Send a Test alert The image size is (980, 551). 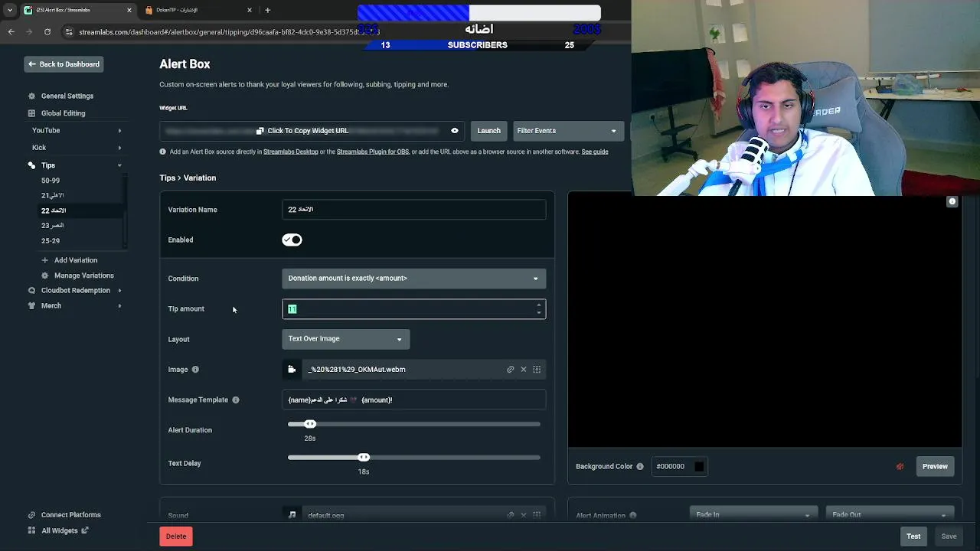click(913, 536)
